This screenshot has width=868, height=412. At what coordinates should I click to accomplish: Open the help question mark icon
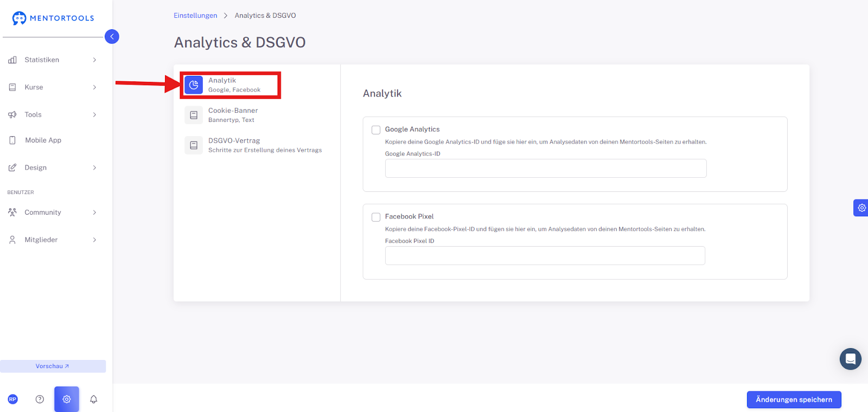coord(40,400)
